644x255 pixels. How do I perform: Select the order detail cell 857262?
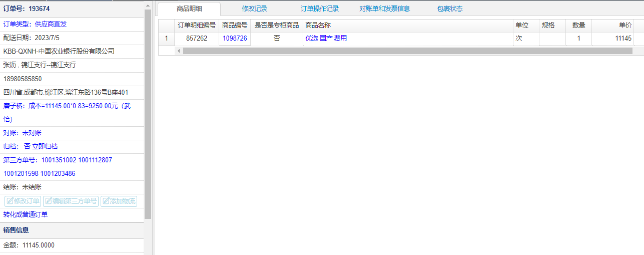pyautogui.click(x=197, y=38)
